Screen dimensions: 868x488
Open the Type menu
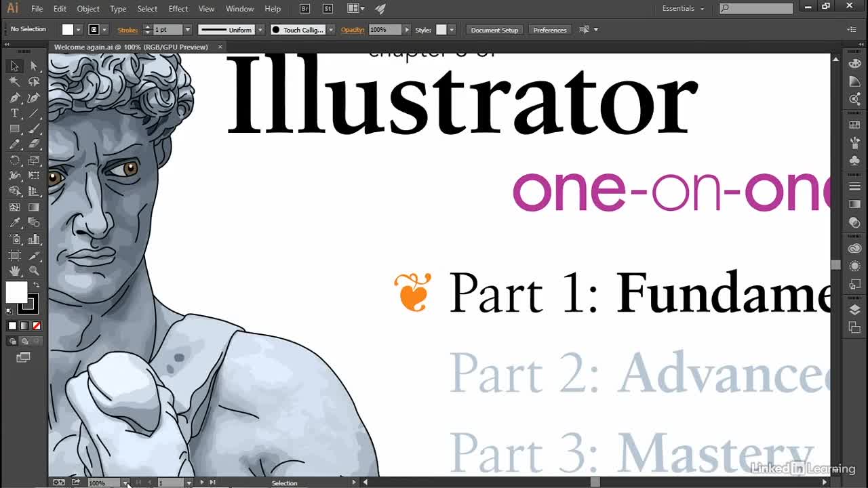[118, 9]
